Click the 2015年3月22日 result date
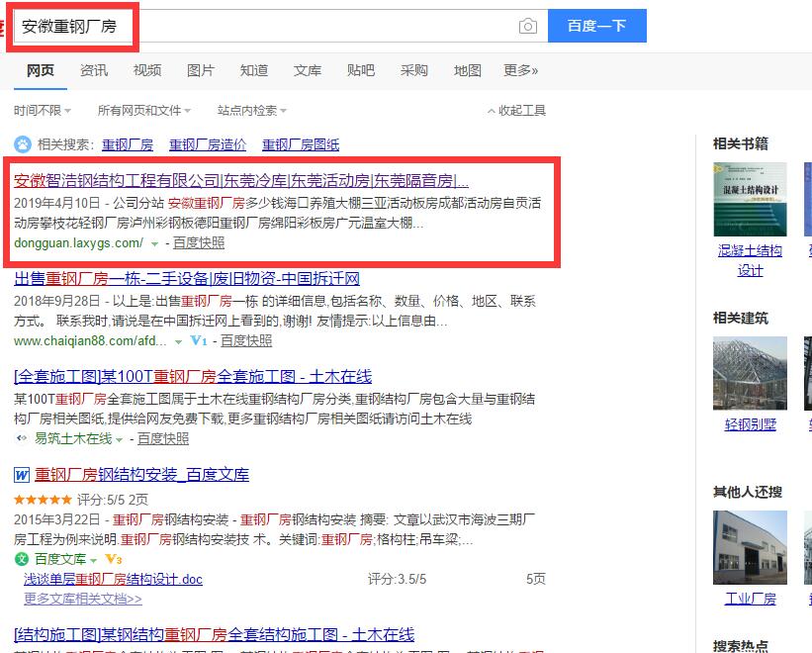Viewport: 812px width, 653px height. pyautogui.click(x=57, y=519)
